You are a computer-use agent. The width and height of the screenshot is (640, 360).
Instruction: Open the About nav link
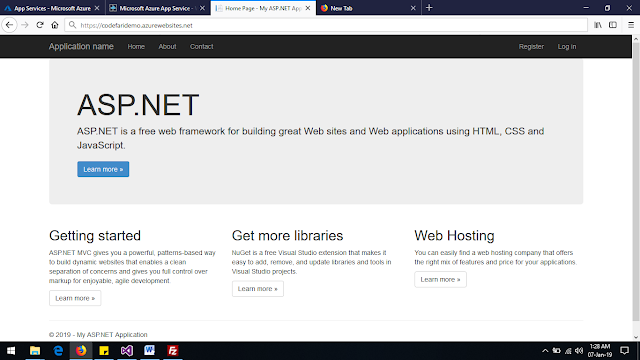[167, 47]
